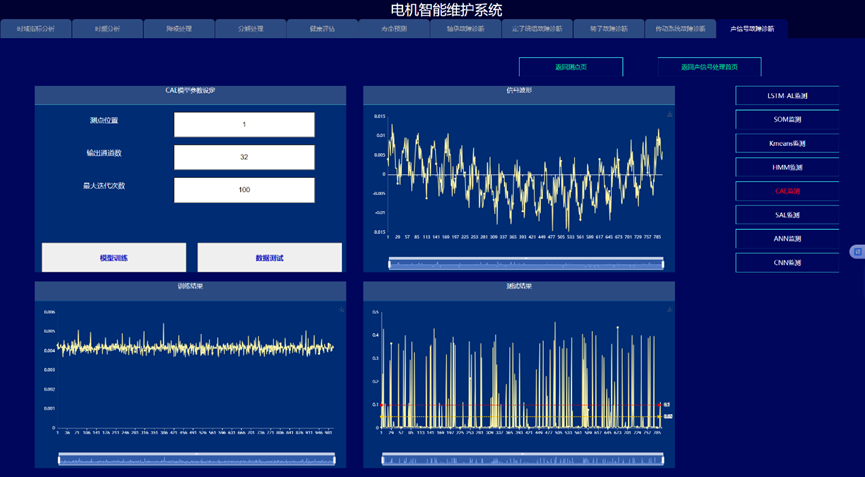
Task: Click the zoom slider below 信号波形 chart
Action: pos(526,264)
